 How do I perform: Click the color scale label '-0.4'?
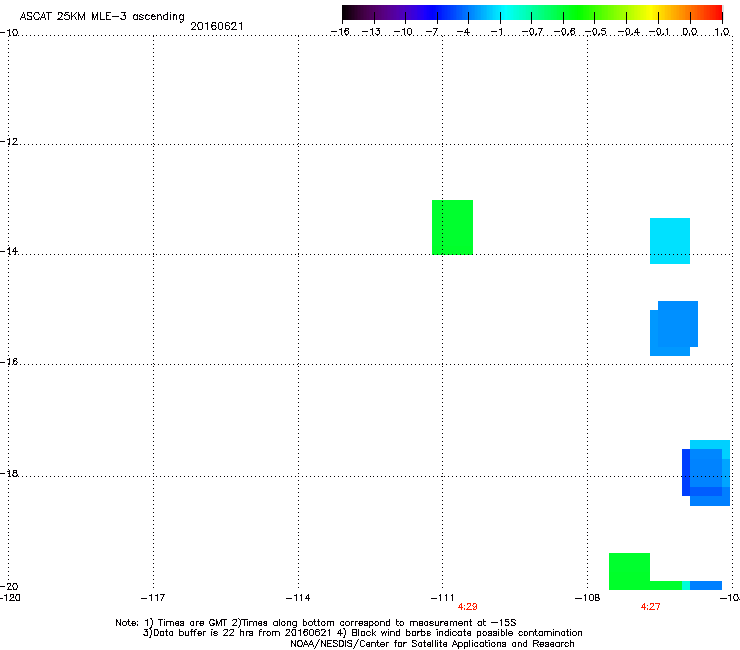[629, 32]
